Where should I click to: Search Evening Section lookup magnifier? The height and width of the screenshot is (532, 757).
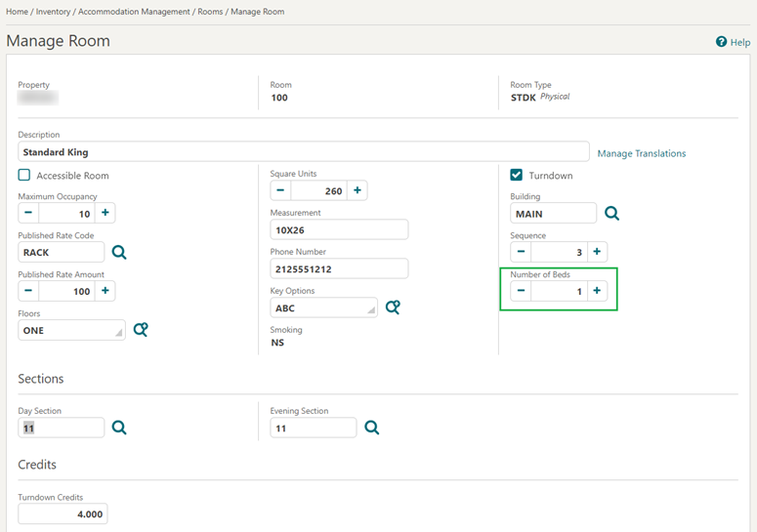pos(371,428)
